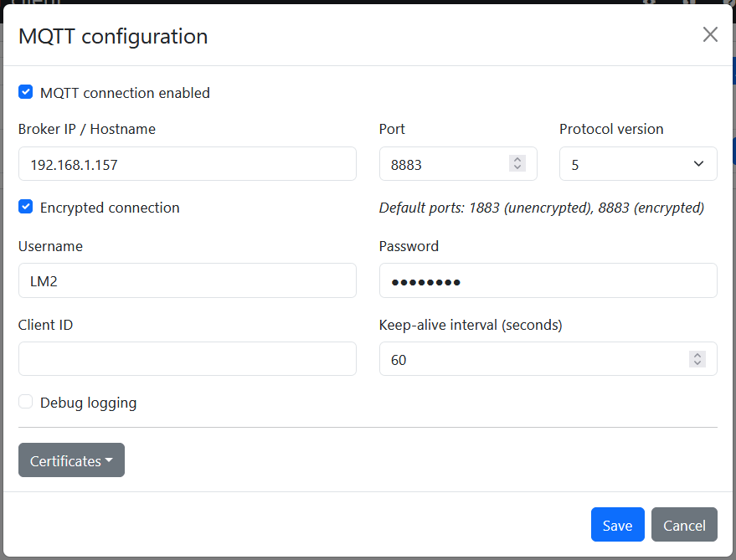Cancel the MQTT configuration changes
The image size is (736, 560).
(x=684, y=524)
